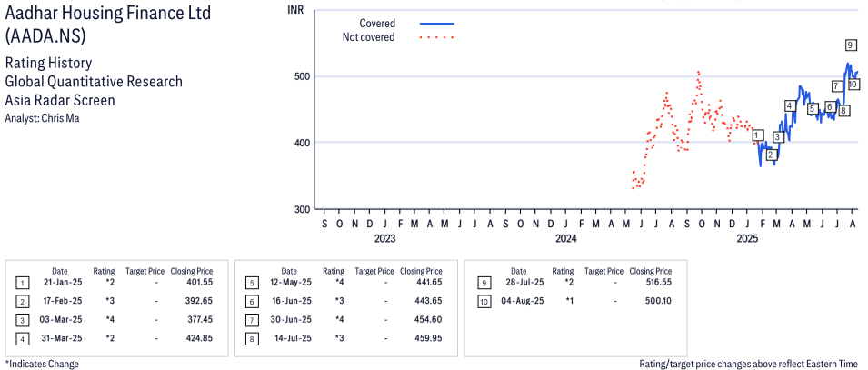Click table row number 1 box icon
Image resolution: width=868 pixels, height=370 pixels.
tap(22, 283)
